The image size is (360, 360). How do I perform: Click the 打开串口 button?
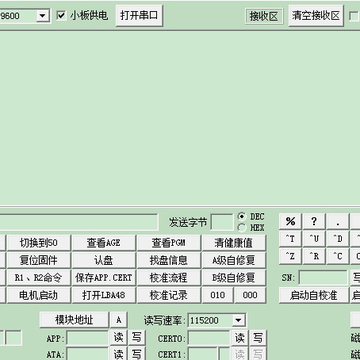(x=139, y=15)
